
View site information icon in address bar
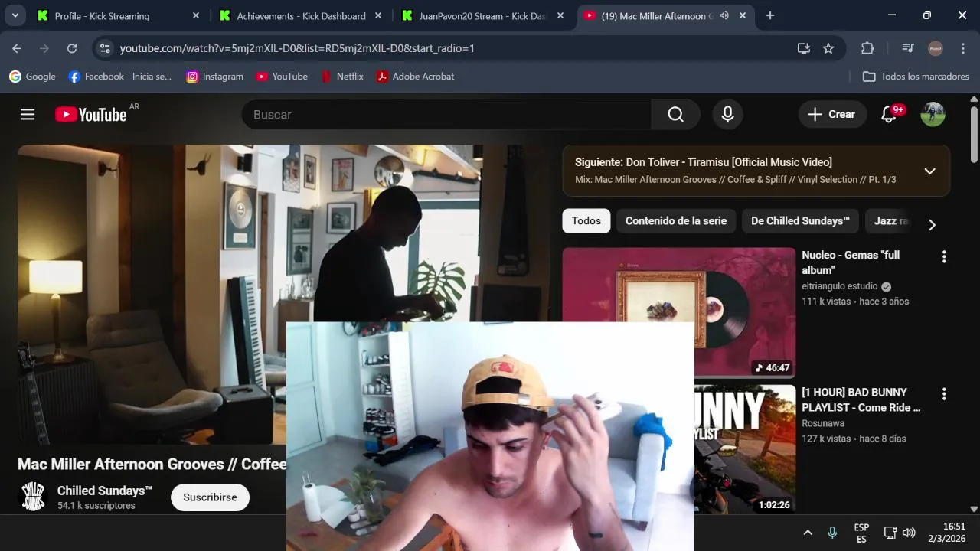click(x=105, y=48)
